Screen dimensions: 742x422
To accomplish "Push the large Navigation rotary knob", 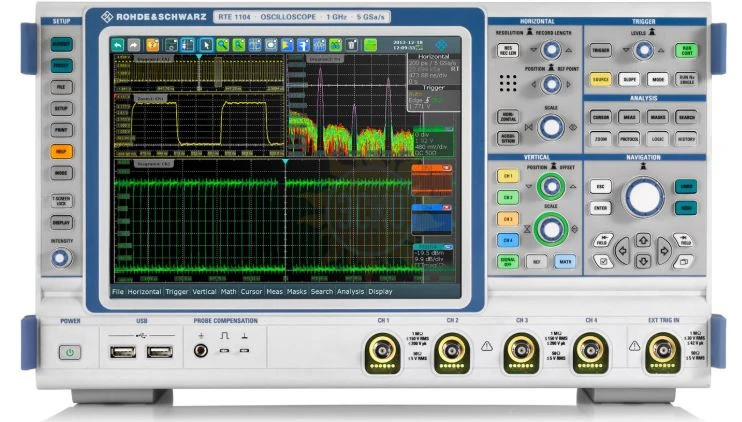I will point(644,197).
